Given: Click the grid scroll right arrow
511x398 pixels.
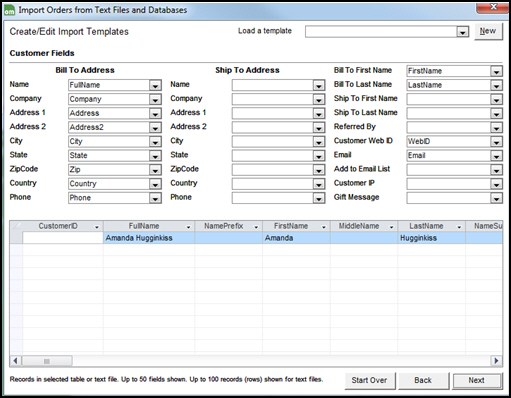Looking at the screenshot, I should pyautogui.click(x=496, y=361).
